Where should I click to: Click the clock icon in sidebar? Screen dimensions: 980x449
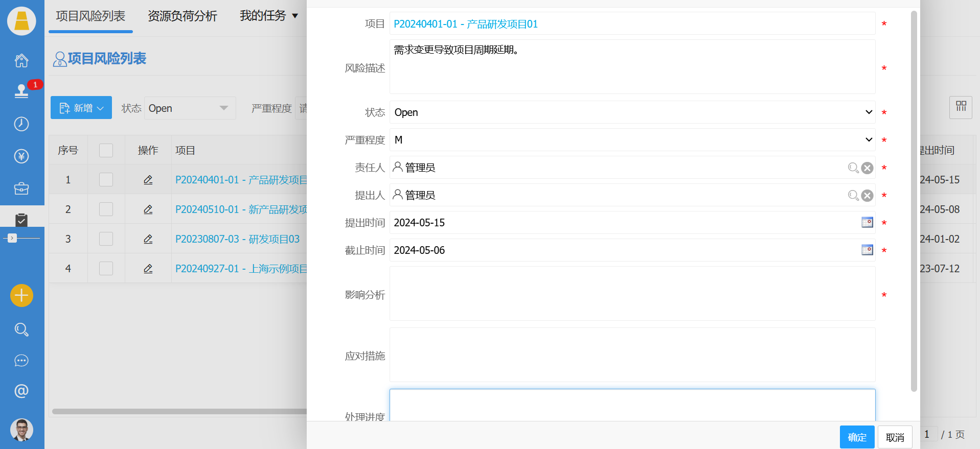[21, 124]
